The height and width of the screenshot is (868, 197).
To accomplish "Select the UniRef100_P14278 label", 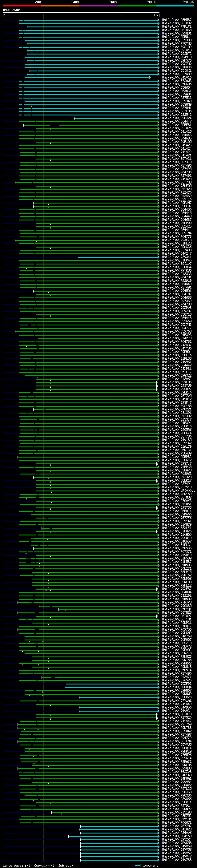I will 177,338.
